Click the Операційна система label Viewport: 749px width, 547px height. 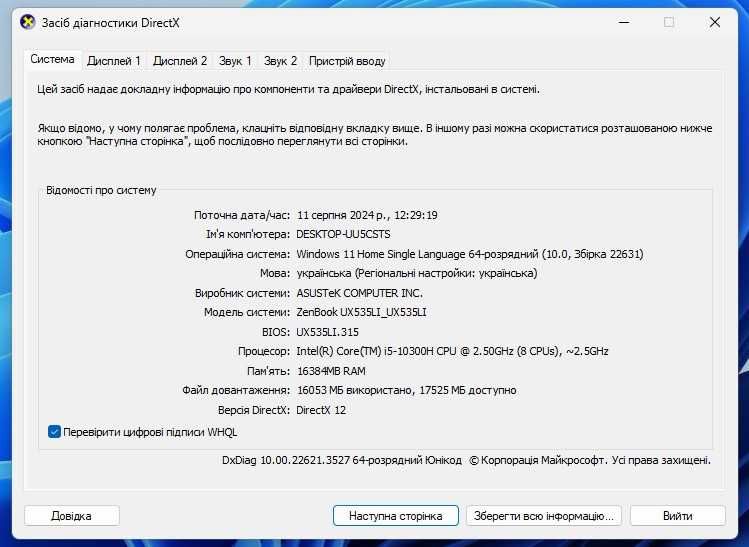click(237, 254)
